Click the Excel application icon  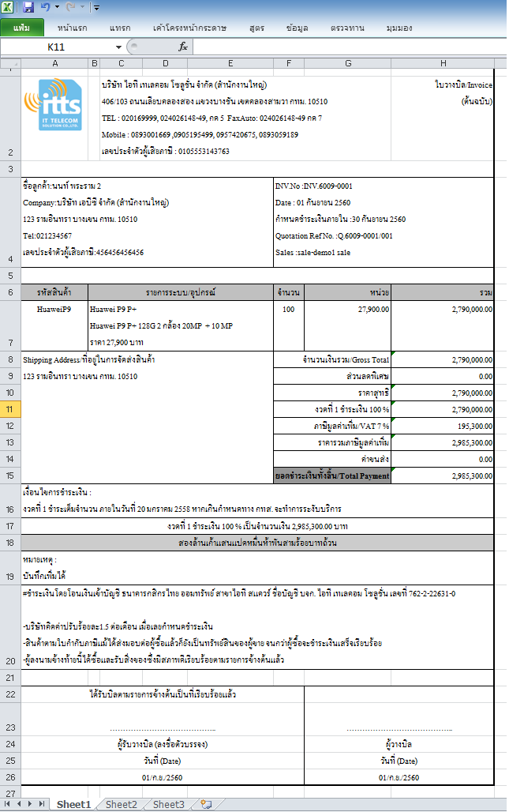(x=7, y=7)
